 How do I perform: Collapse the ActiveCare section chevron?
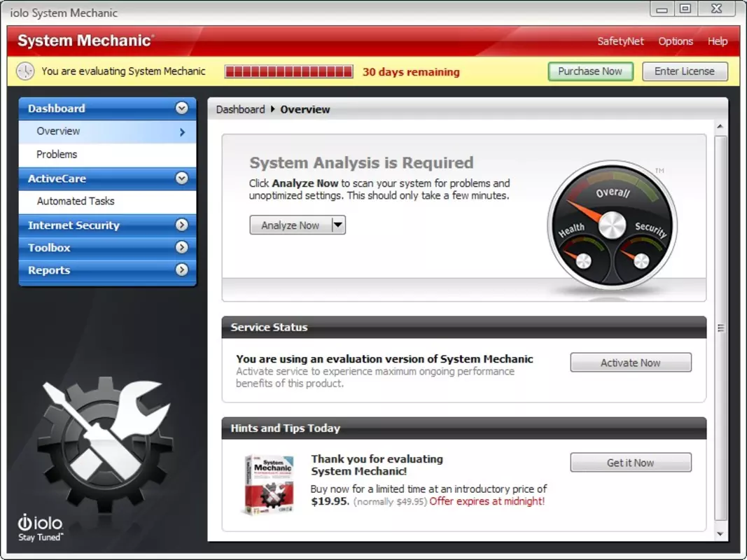pos(181,178)
